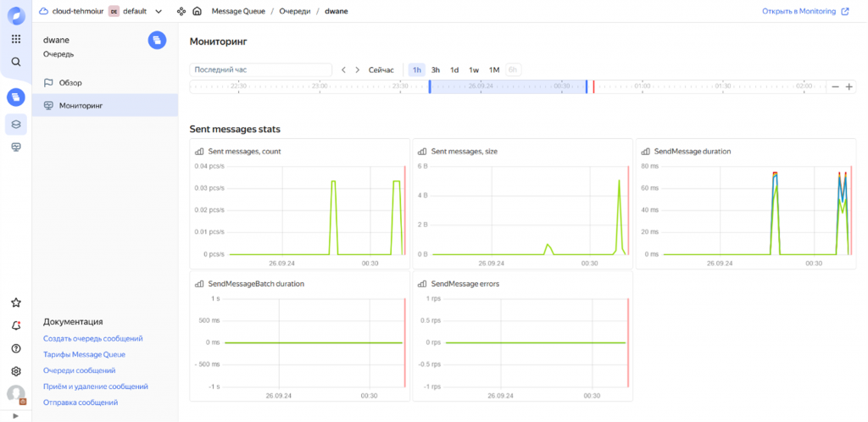Go to previous time interval arrow
The width and height of the screenshot is (868, 422).
pos(344,69)
